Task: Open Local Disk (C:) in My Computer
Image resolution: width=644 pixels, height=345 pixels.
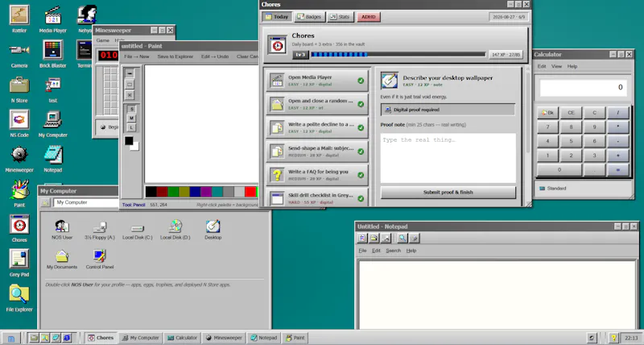Action: [137, 230]
